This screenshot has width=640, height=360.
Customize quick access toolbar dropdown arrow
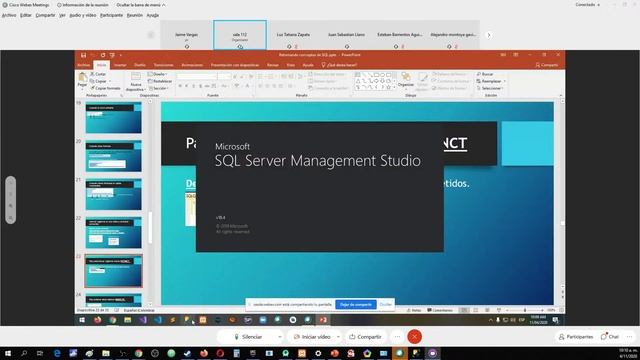[x=121, y=55]
